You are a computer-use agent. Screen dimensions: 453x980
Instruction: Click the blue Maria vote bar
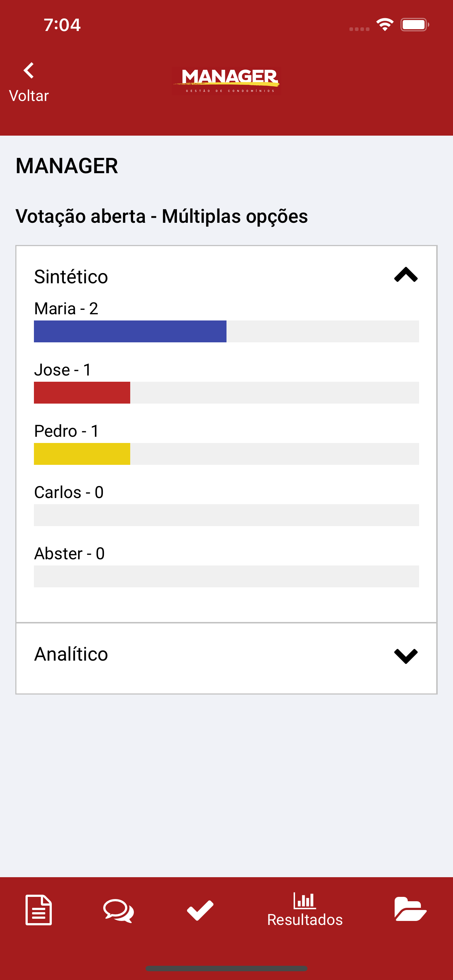coord(130,331)
